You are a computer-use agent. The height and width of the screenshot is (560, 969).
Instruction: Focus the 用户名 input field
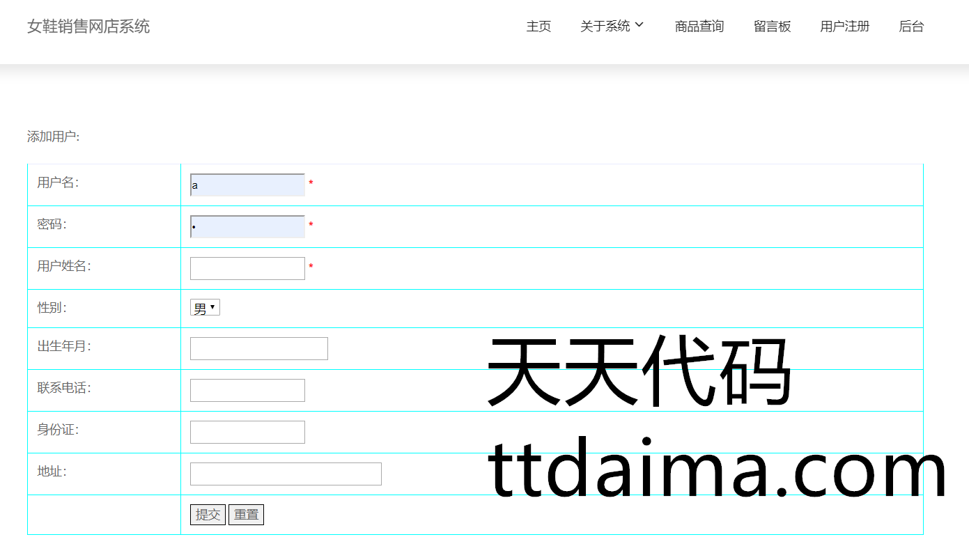coord(247,185)
